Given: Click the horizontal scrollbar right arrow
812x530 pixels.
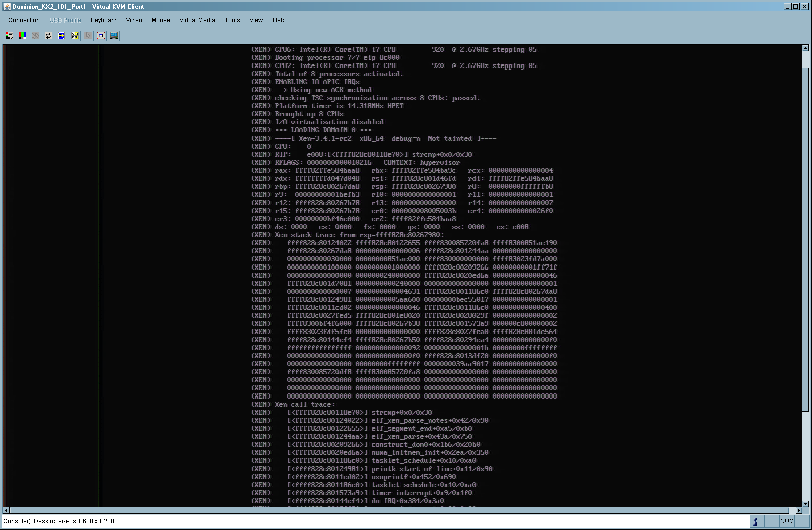Looking at the screenshot, I should click(798, 510).
